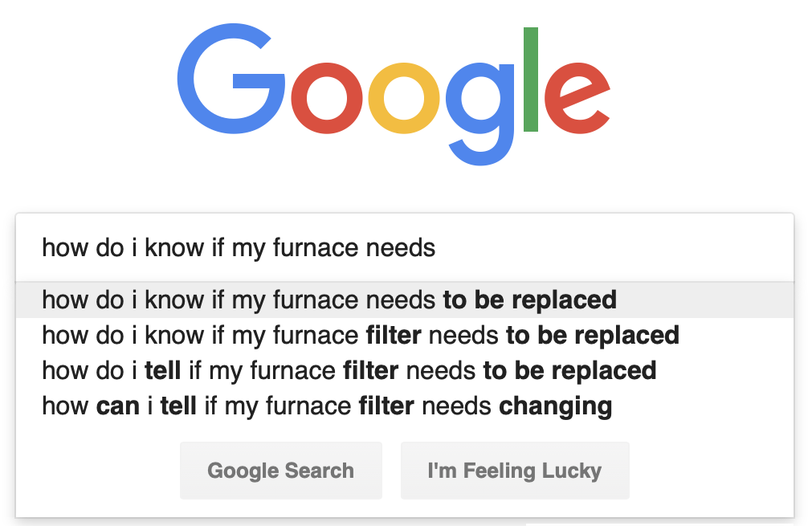Click the green 'l' in Google logo
The height and width of the screenshot is (526, 812).
click(x=531, y=80)
